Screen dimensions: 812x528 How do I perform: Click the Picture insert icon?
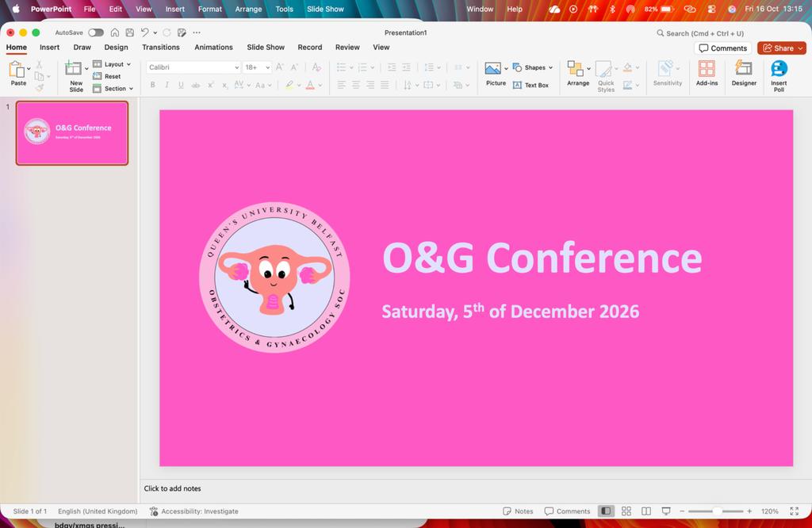[x=492, y=68]
